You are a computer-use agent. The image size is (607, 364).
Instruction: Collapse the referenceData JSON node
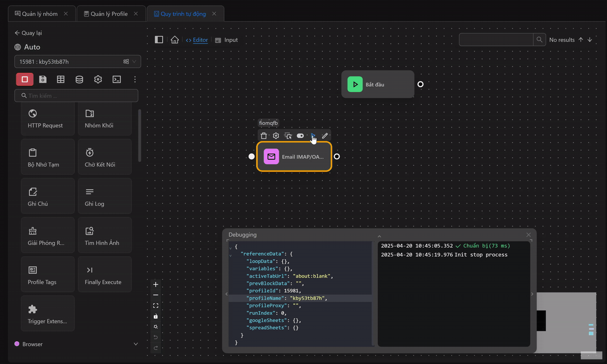point(231,255)
